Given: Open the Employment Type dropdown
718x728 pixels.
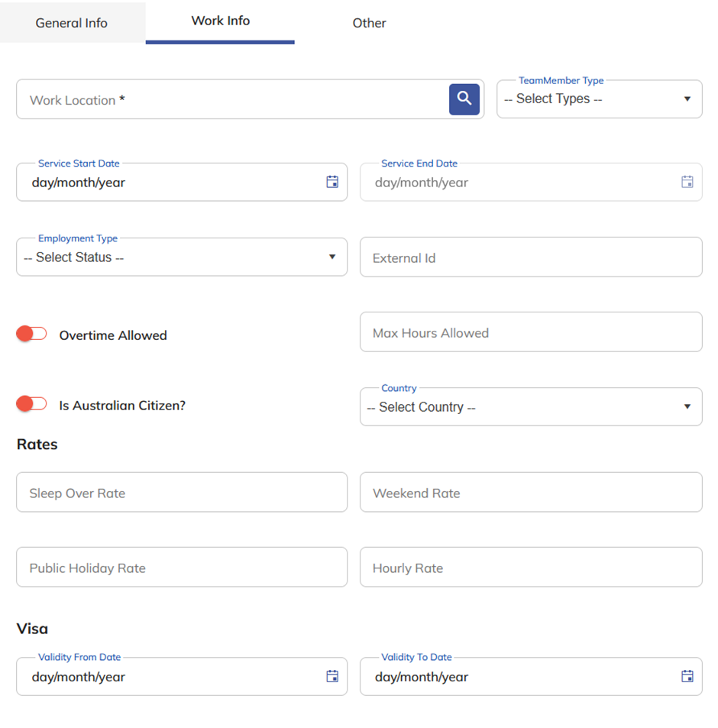Looking at the screenshot, I should pos(181,257).
